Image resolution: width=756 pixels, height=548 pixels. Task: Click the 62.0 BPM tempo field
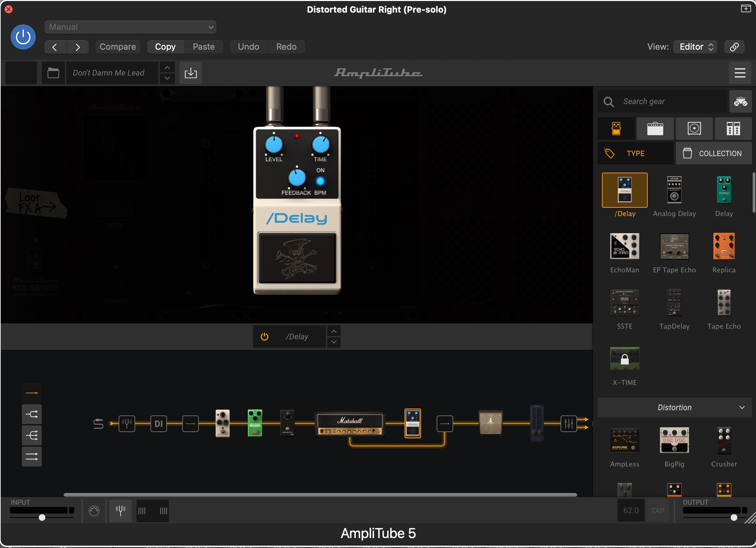tap(631, 511)
